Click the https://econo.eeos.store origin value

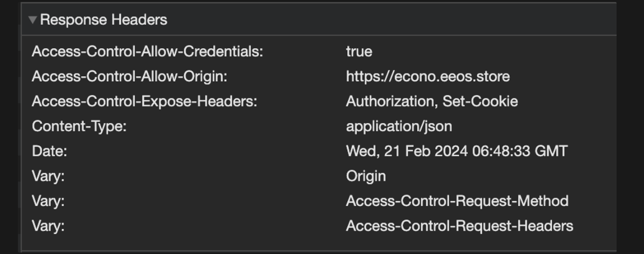(x=428, y=77)
